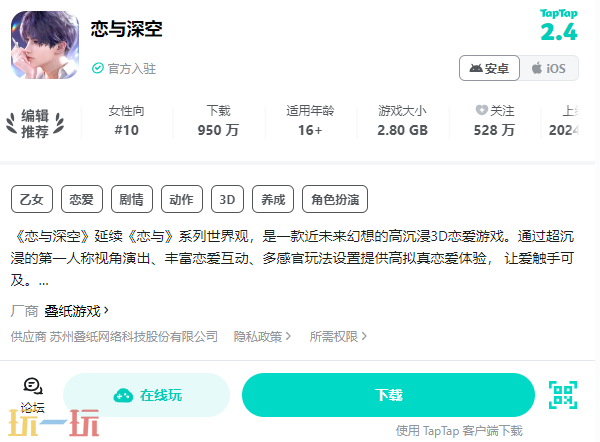This screenshot has width=600, height=442.
Task: Click the 游戏大小 2.80 GB stat
Action: click(x=402, y=121)
